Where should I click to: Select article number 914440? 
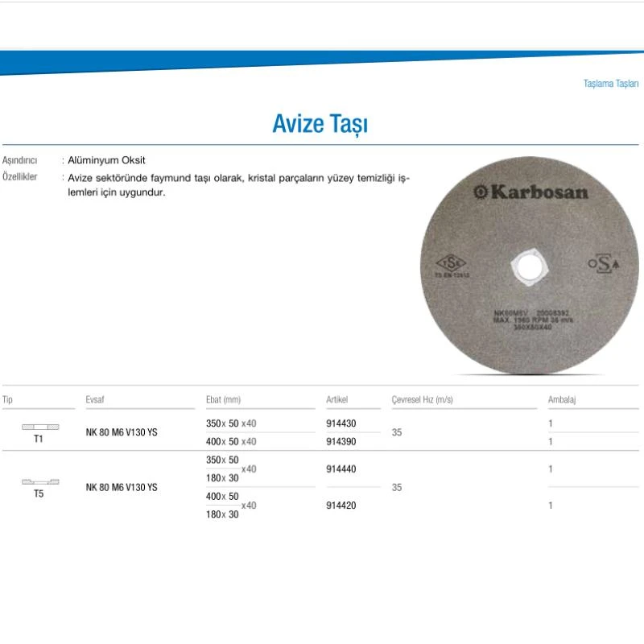point(341,469)
